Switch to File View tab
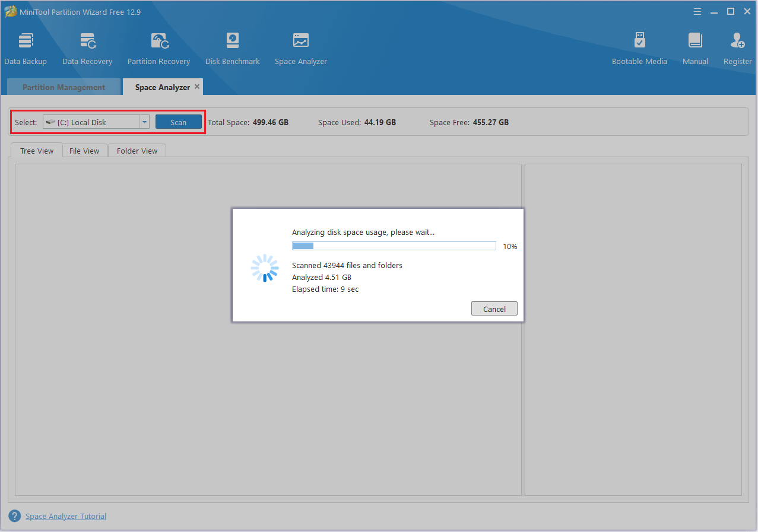Viewport: 758px width, 532px height. tap(84, 151)
